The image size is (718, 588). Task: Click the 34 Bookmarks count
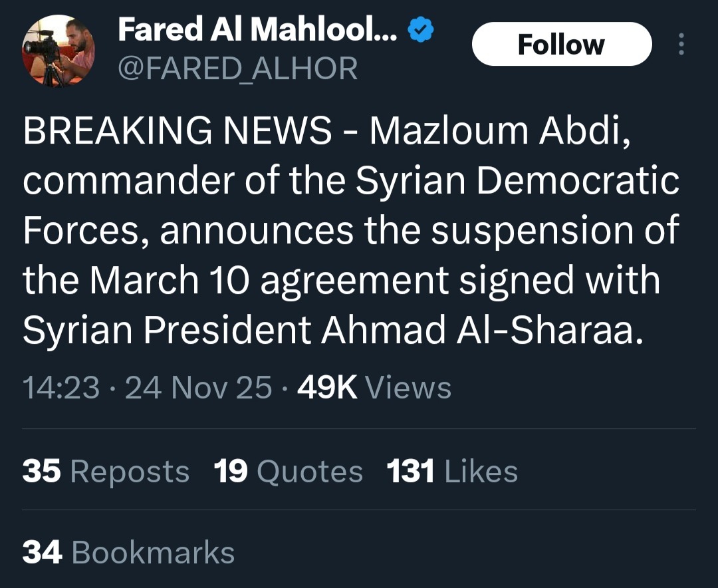[x=128, y=553]
